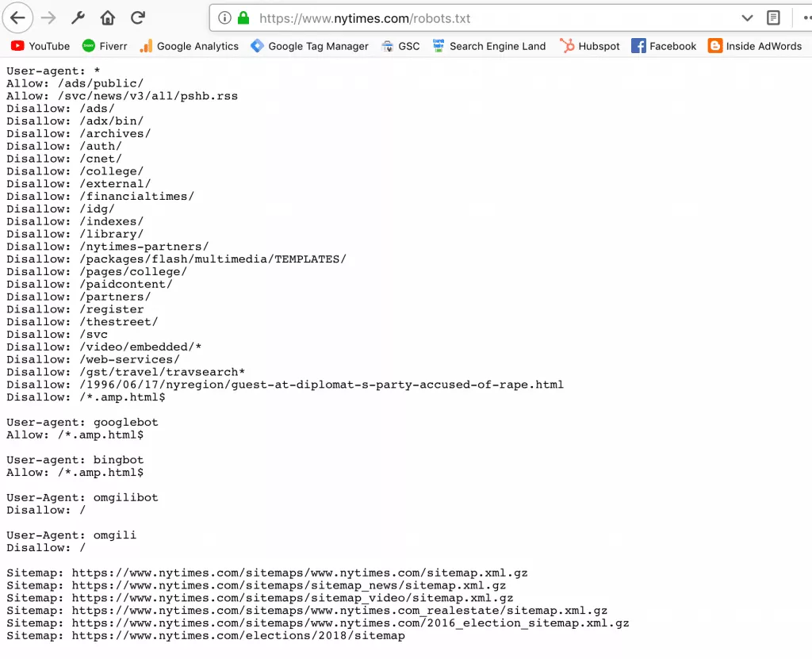The width and height of the screenshot is (812, 659).
Task: Open the Inside AdWords bookmark
Action: click(x=755, y=46)
